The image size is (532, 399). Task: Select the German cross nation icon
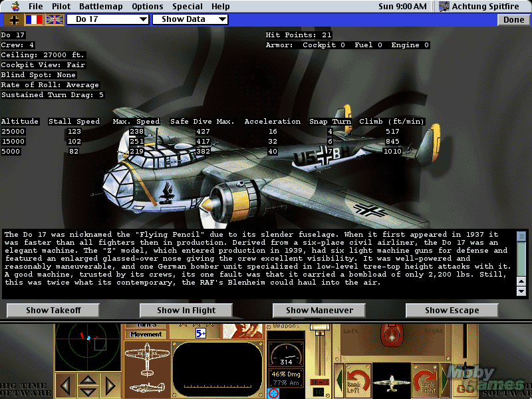click(13, 20)
